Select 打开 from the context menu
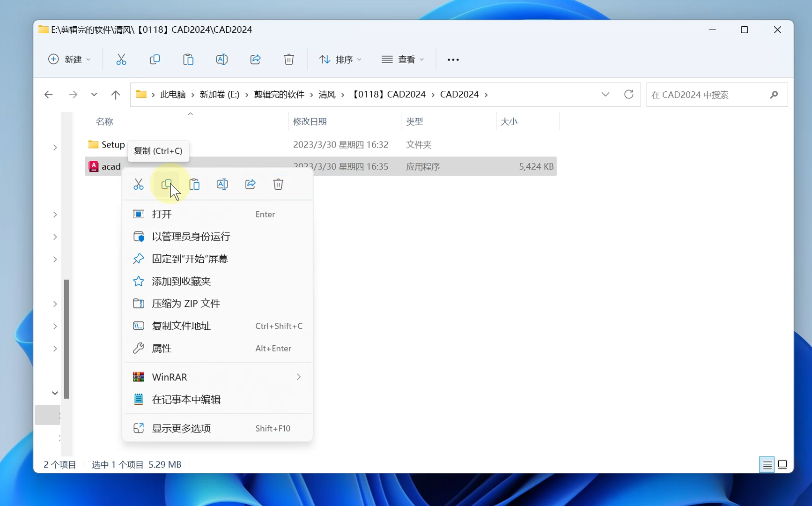Screen dimensions: 812x506 218,214
